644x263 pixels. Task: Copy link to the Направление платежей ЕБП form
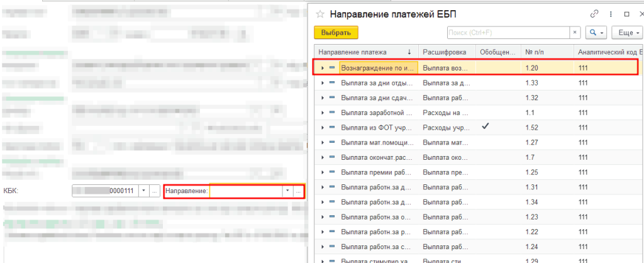tap(594, 14)
